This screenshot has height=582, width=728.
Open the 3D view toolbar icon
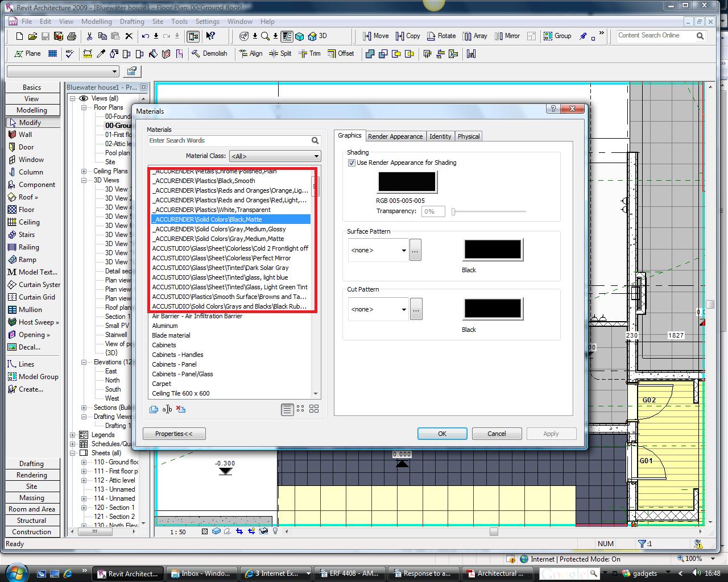click(317, 36)
